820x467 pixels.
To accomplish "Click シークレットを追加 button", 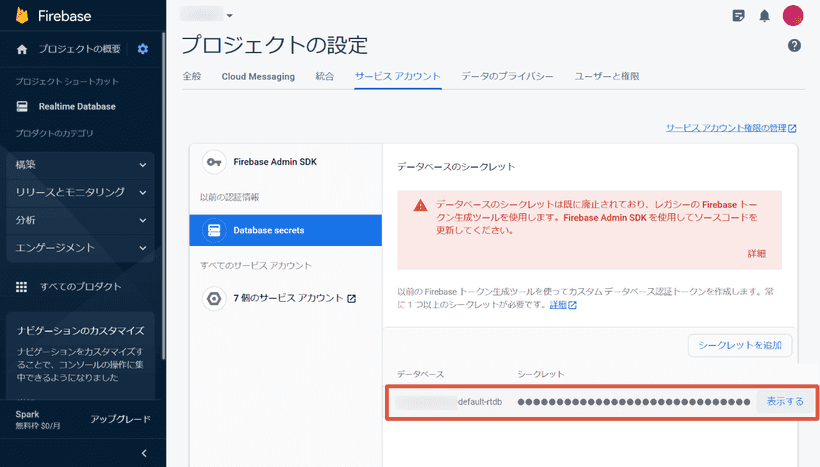I will (740, 346).
